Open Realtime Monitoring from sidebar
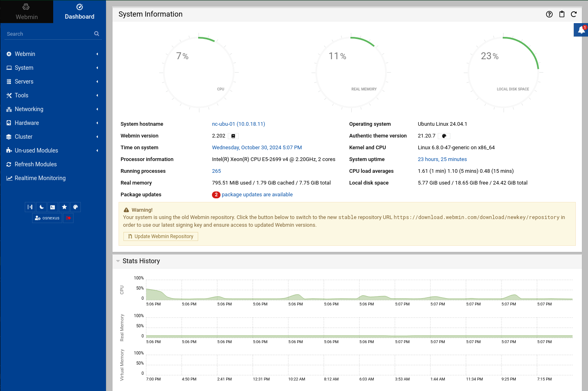Viewport: 588px width, 391px height. click(x=40, y=178)
